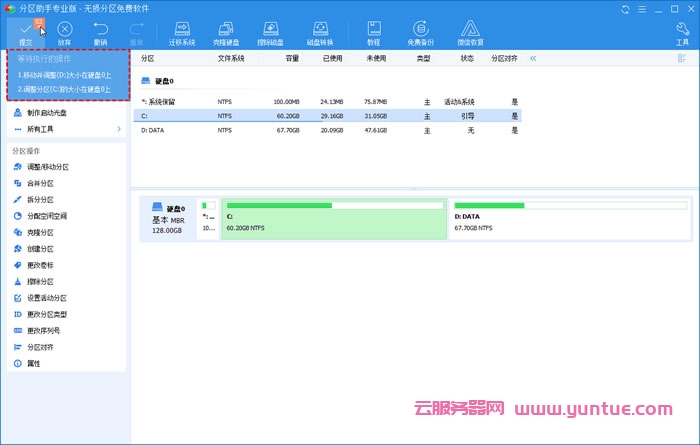Click the 免费备份 free backup icon
700x445 pixels.
[x=420, y=31]
